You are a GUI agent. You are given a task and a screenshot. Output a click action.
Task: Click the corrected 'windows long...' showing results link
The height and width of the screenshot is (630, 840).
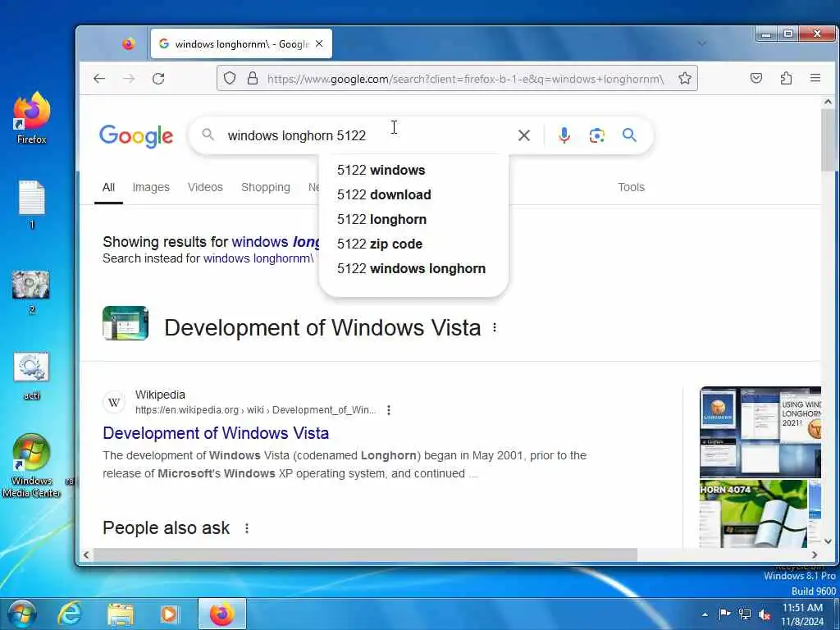(276, 242)
